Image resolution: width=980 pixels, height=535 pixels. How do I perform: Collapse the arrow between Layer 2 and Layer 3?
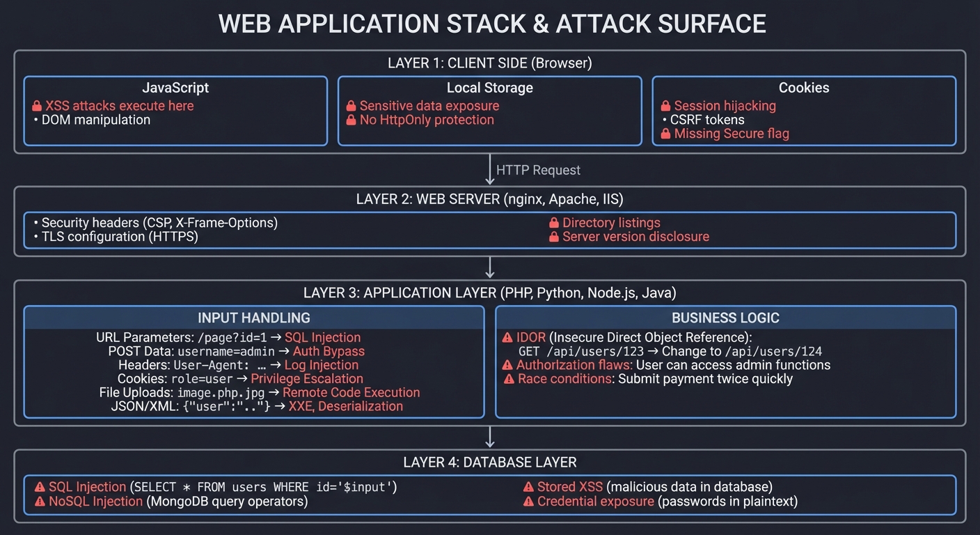(x=490, y=267)
